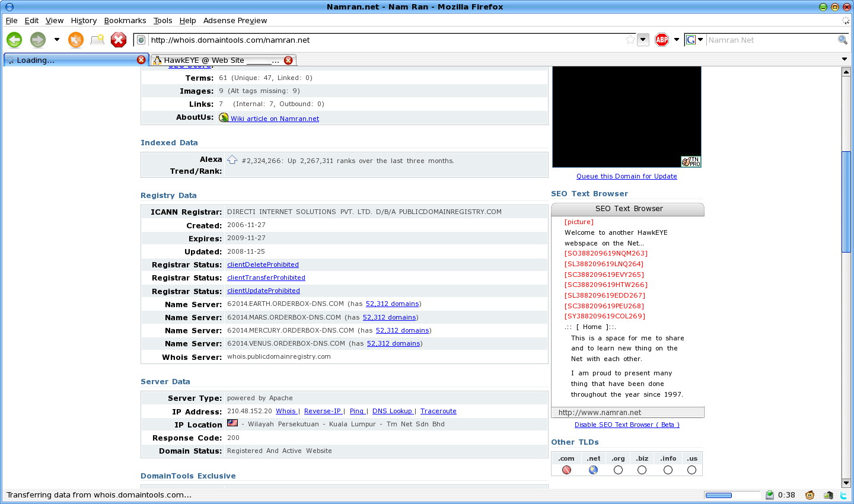Click the search magnifier icon
The height and width of the screenshot is (504, 854).
coord(842,40)
